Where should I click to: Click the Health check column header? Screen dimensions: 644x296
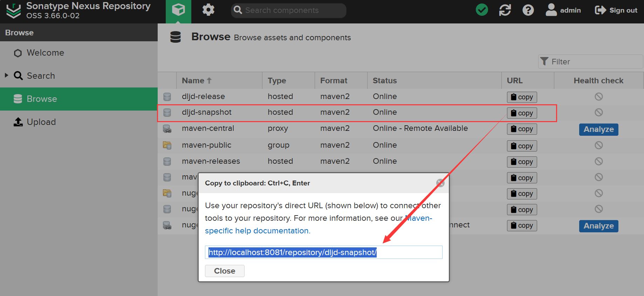tap(598, 80)
